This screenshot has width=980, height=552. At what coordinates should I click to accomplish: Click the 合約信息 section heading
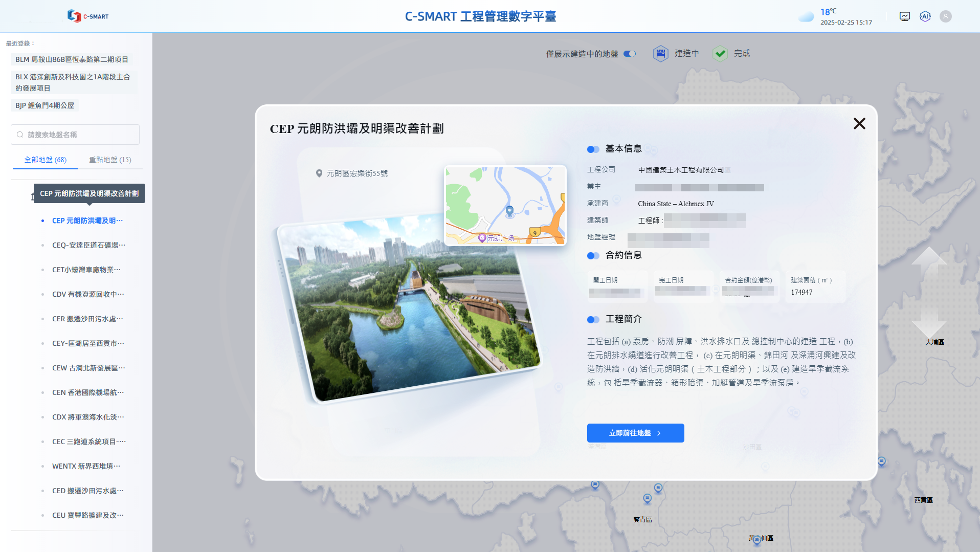(623, 255)
